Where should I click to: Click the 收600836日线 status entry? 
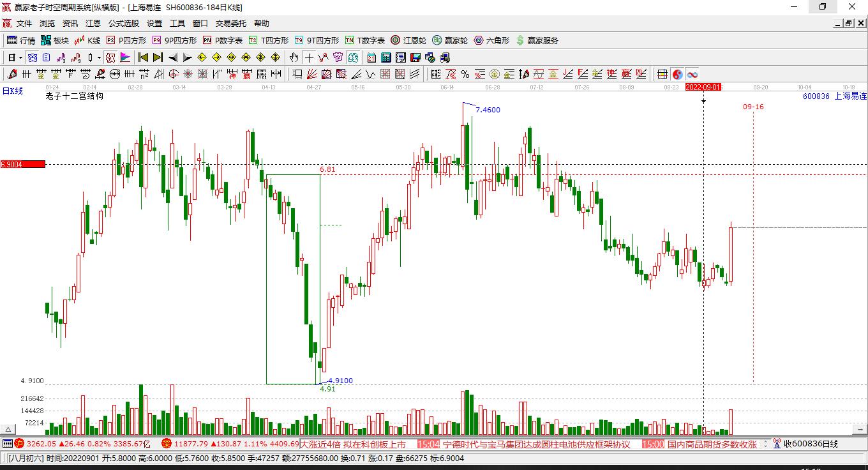pos(811,444)
